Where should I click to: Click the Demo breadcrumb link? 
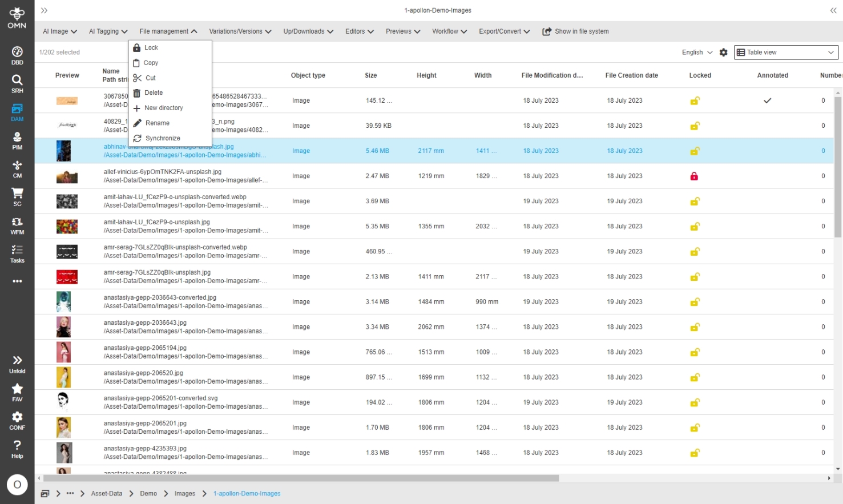coord(148,494)
